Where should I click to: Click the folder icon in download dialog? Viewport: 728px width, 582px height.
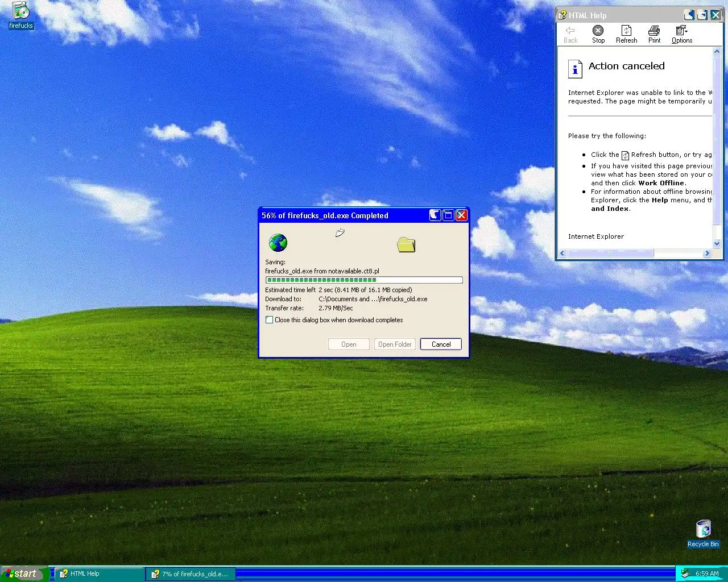pyautogui.click(x=406, y=245)
